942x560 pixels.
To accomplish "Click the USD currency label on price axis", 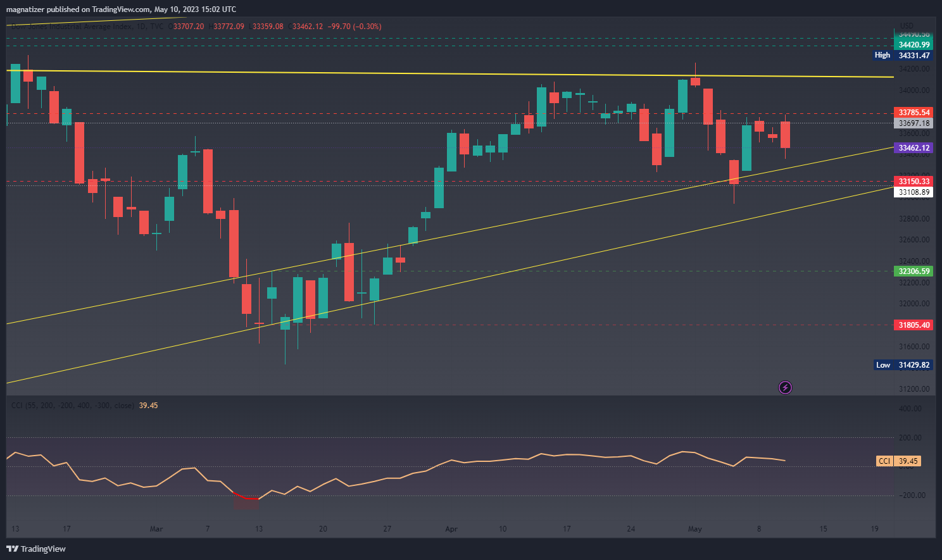I will pyautogui.click(x=907, y=27).
